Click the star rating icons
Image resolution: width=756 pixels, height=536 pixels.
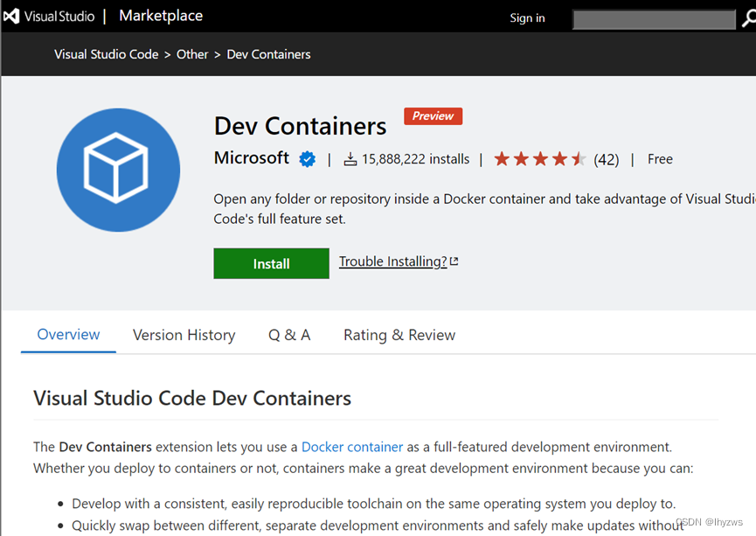[540, 159]
